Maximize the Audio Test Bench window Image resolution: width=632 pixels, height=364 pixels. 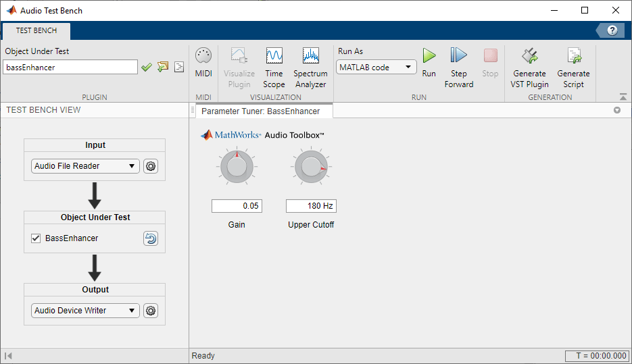click(585, 11)
